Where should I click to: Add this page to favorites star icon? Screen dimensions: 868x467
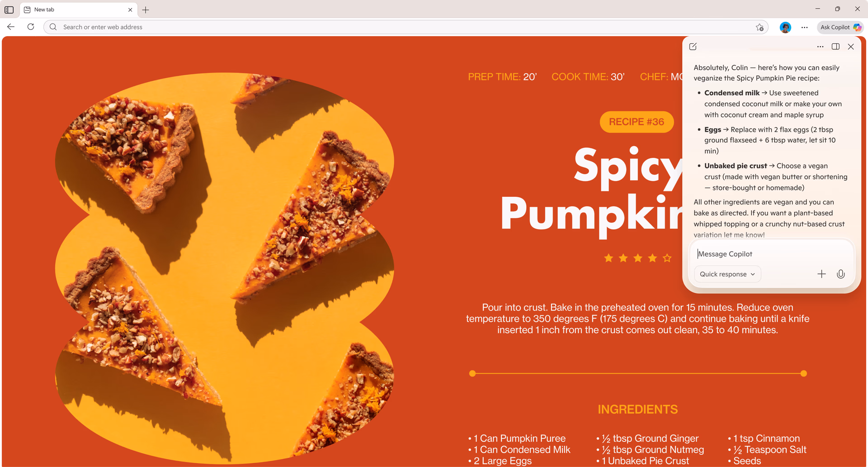(759, 27)
